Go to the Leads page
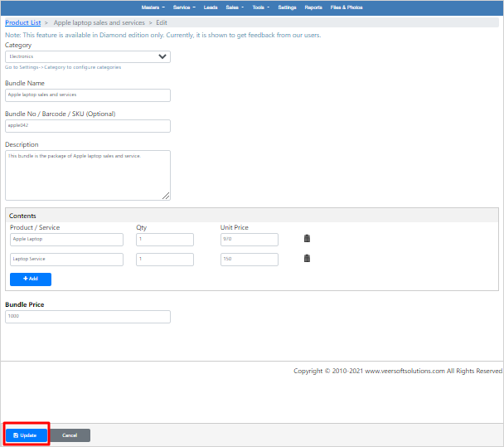504x447 pixels. click(211, 7)
